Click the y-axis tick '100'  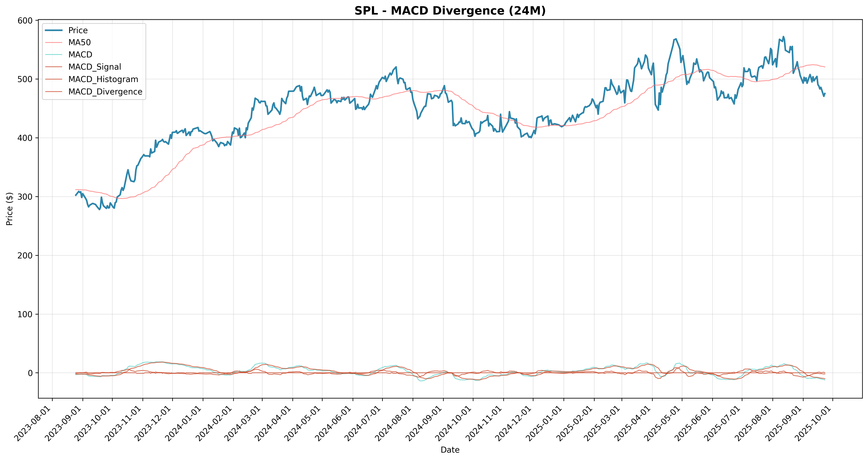click(x=25, y=314)
